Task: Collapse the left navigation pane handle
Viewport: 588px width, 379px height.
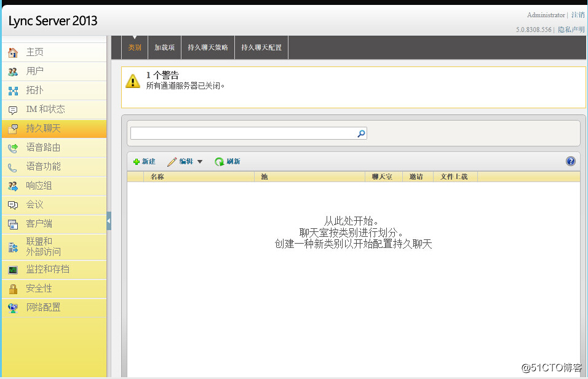Action: (x=109, y=221)
